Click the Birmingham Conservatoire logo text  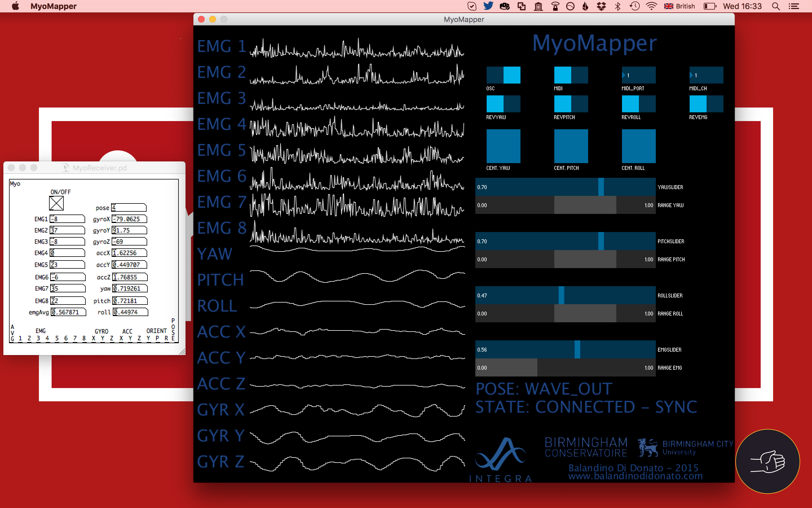586,447
